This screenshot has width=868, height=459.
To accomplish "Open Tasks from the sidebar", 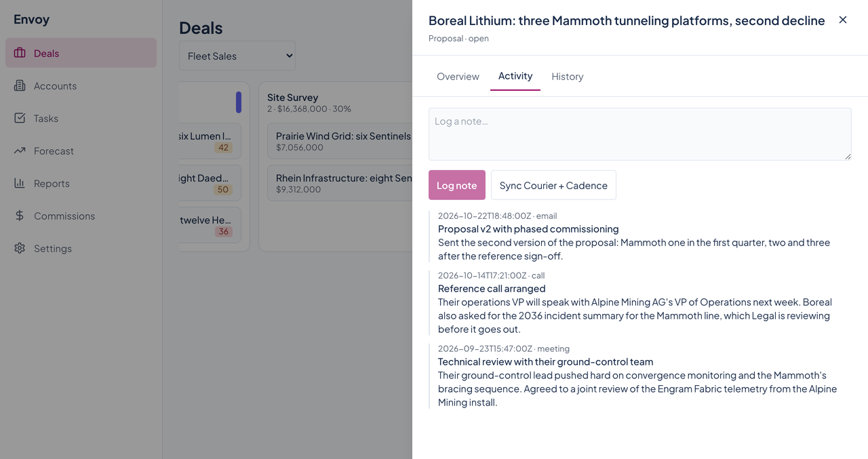I will [81, 118].
